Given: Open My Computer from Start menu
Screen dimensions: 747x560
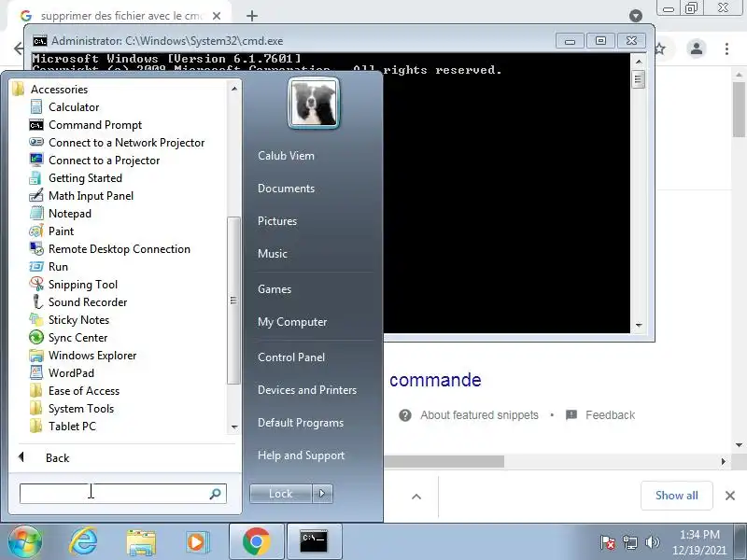Looking at the screenshot, I should 292,322.
